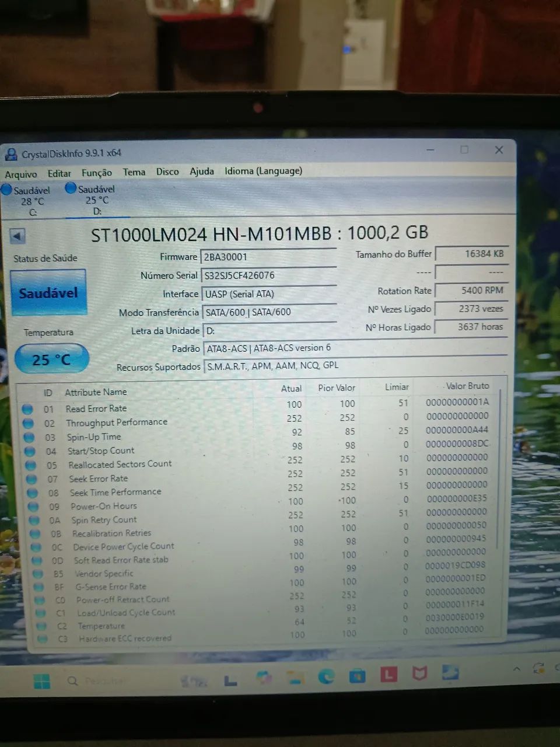Screen dimensions: 560x747
Task: Open the Função menu
Action: click(97, 173)
